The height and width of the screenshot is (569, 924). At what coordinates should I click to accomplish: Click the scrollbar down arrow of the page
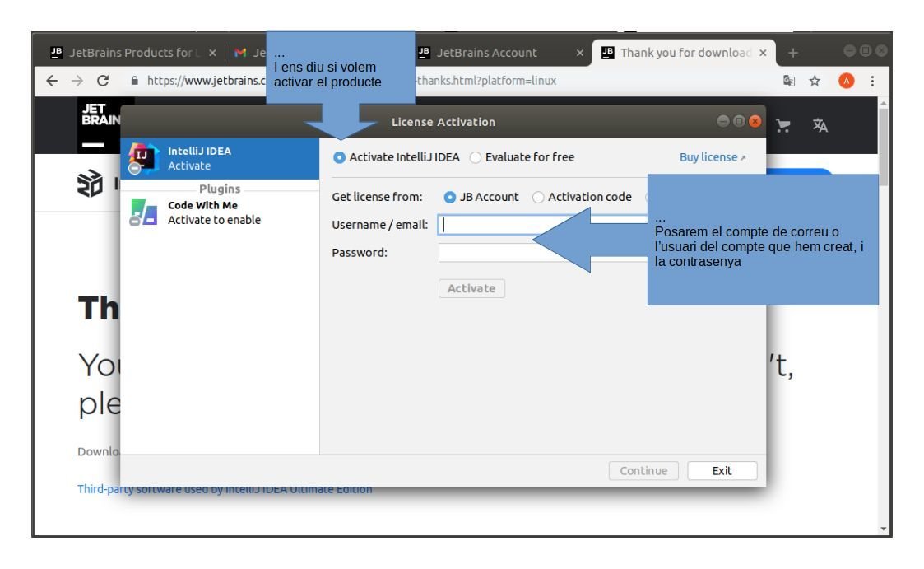point(883,529)
